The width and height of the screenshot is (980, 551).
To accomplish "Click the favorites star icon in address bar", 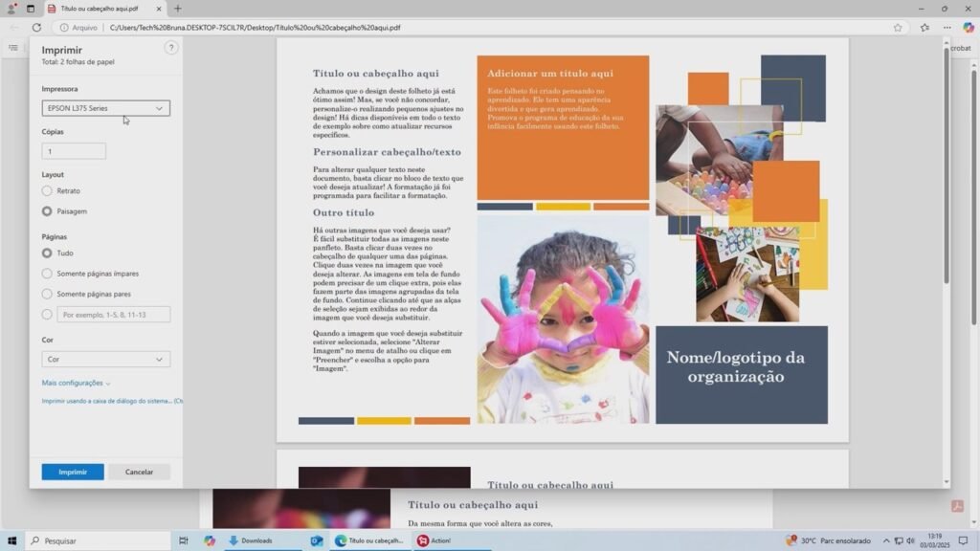I will point(898,28).
